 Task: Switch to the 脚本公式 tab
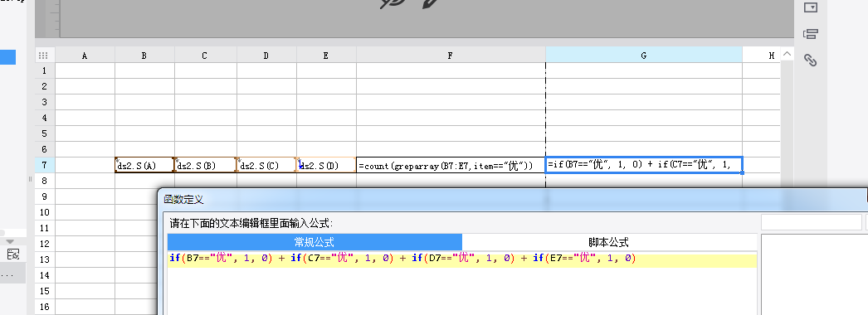point(609,242)
